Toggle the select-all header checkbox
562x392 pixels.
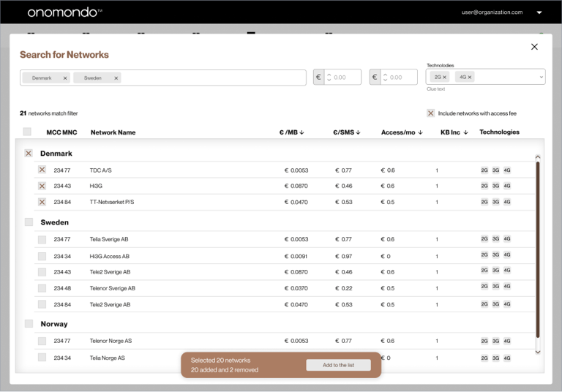tap(27, 132)
